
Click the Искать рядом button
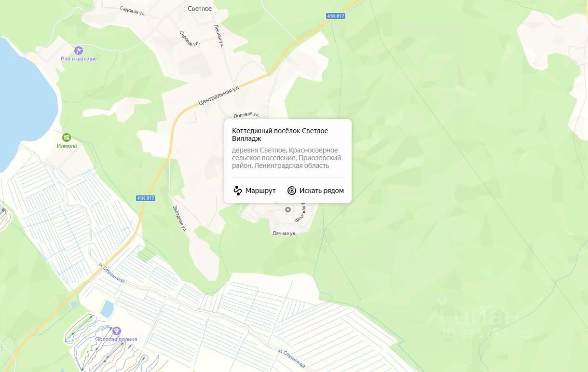pyautogui.click(x=315, y=191)
